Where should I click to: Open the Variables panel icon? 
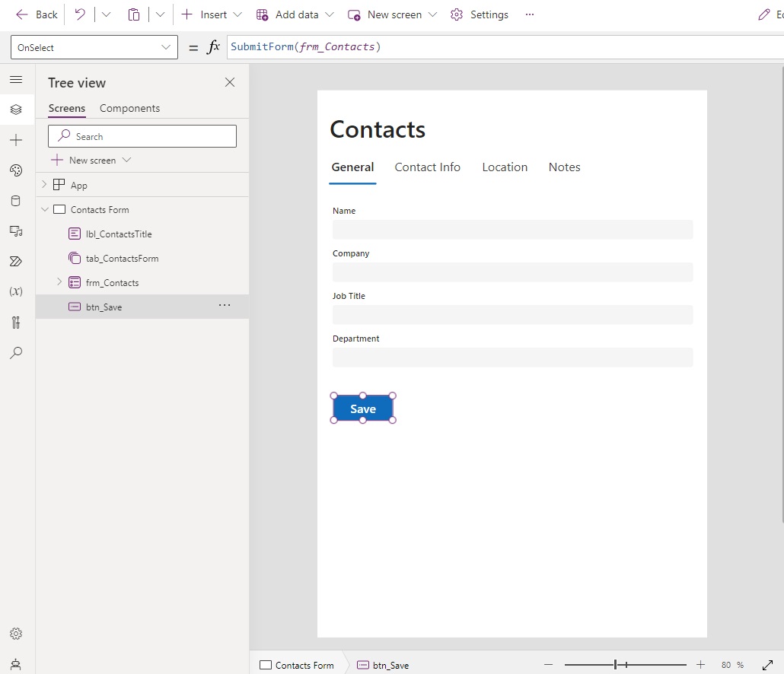coord(16,292)
